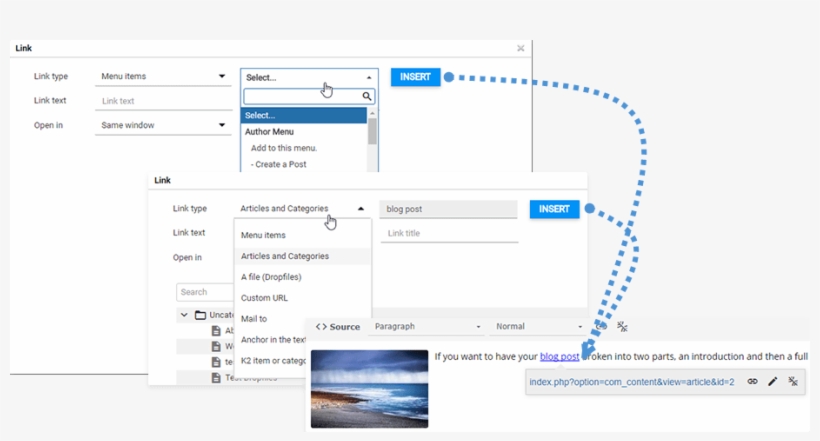This screenshot has height=441, width=820.
Task: Choose Articles and Categories list option
Action: (303, 256)
